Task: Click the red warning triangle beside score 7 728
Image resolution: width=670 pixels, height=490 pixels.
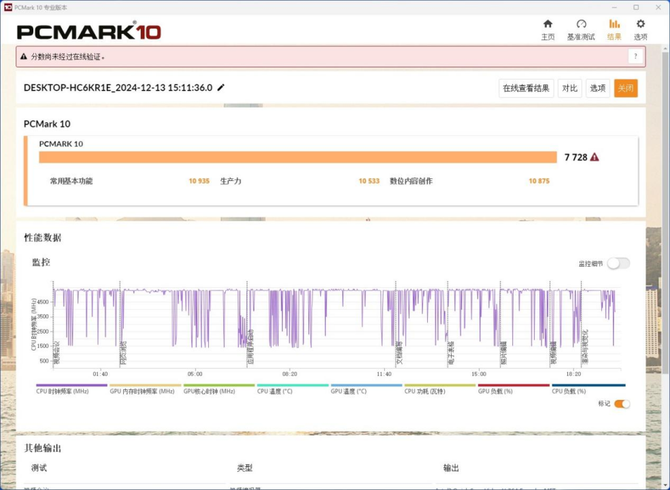Action: pos(594,157)
